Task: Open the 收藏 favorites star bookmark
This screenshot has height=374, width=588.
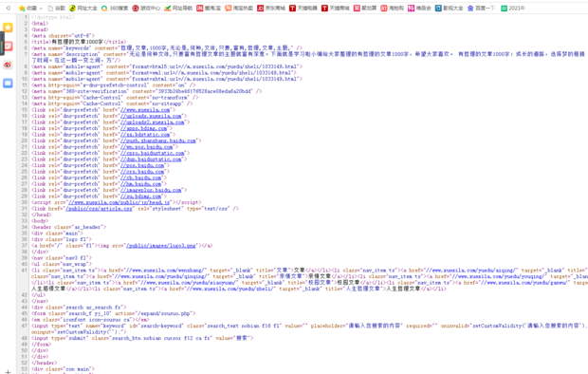Action: pyautogui.click(x=28, y=8)
